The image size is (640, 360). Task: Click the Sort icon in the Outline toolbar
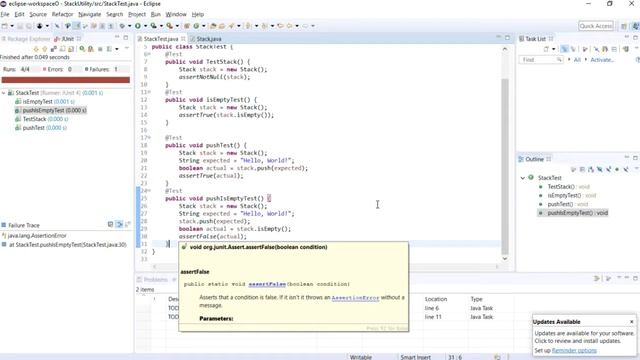point(591,169)
